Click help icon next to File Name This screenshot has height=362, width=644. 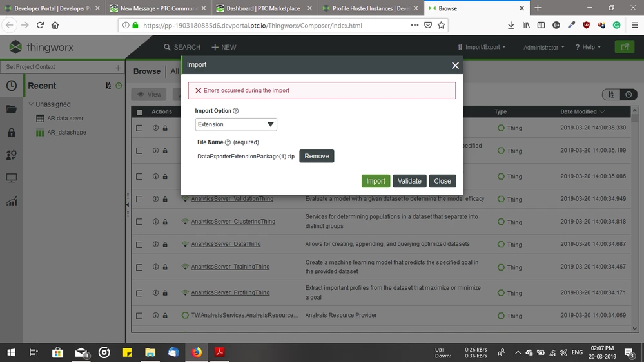[x=228, y=142]
